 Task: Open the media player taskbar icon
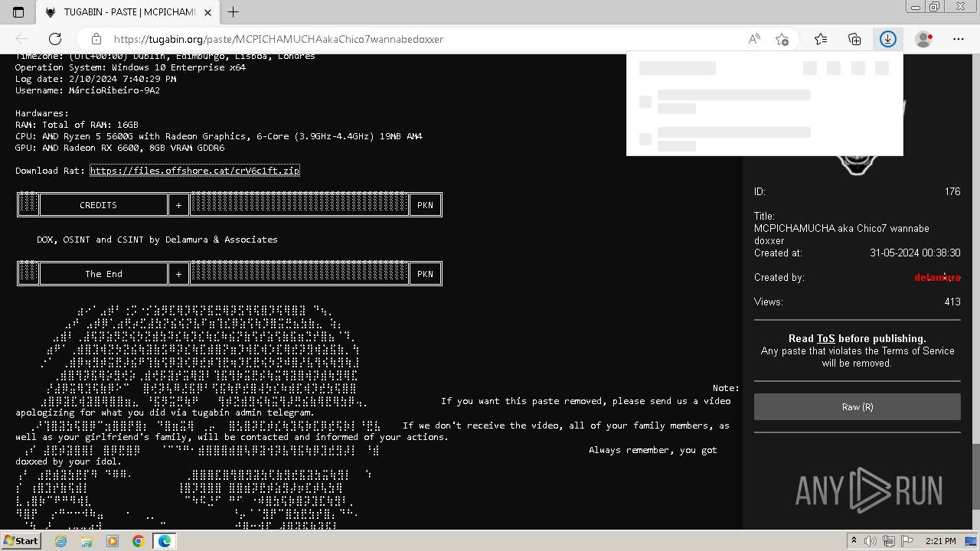tap(113, 541)
